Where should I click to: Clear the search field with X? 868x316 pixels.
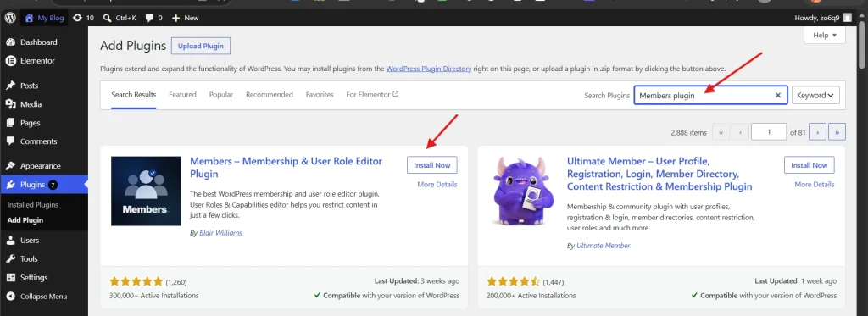click(778, 95)
